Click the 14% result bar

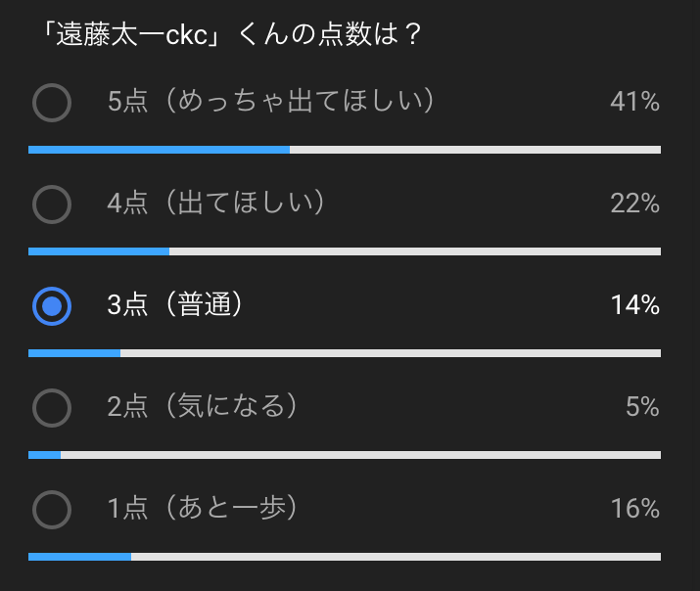[345, 353]
